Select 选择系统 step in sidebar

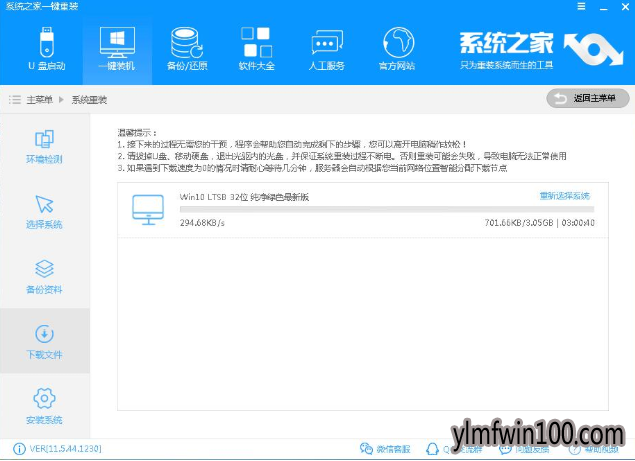click(x=44, y=212)
